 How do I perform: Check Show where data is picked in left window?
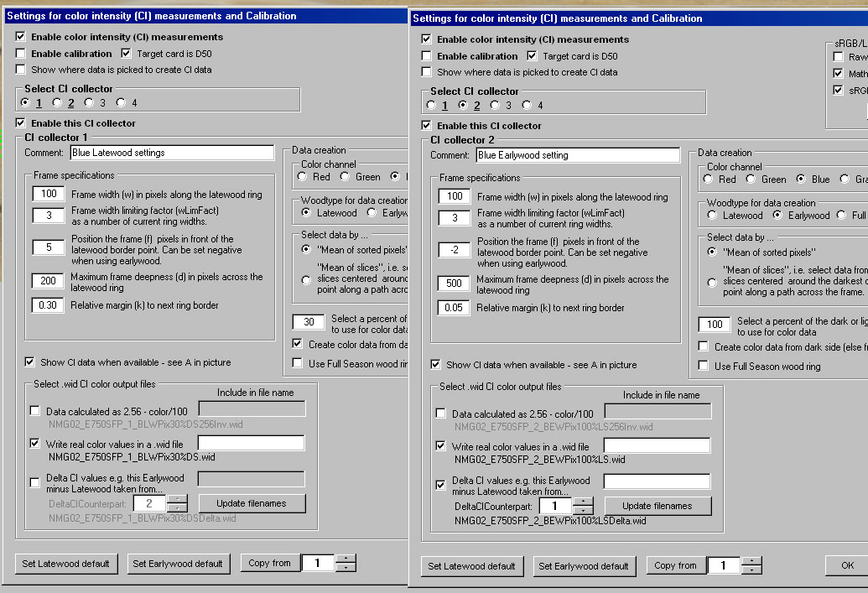pos(20,70)
